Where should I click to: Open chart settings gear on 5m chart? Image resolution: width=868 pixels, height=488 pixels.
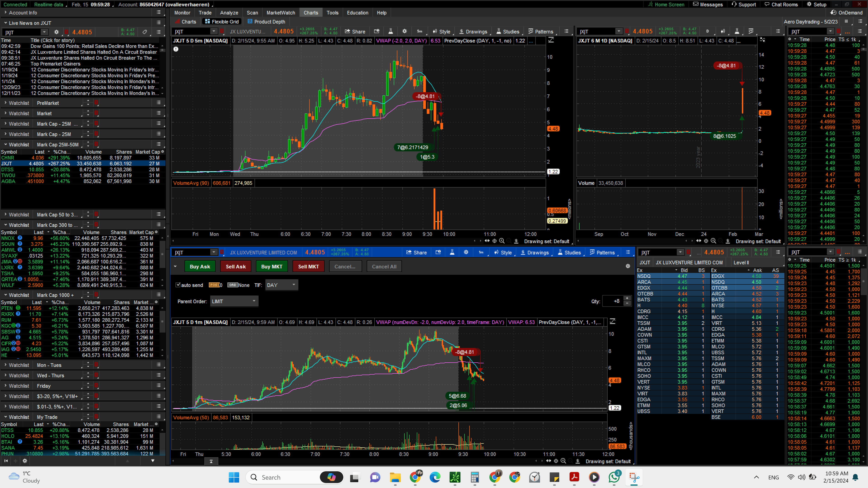click(x=404, y=31)
